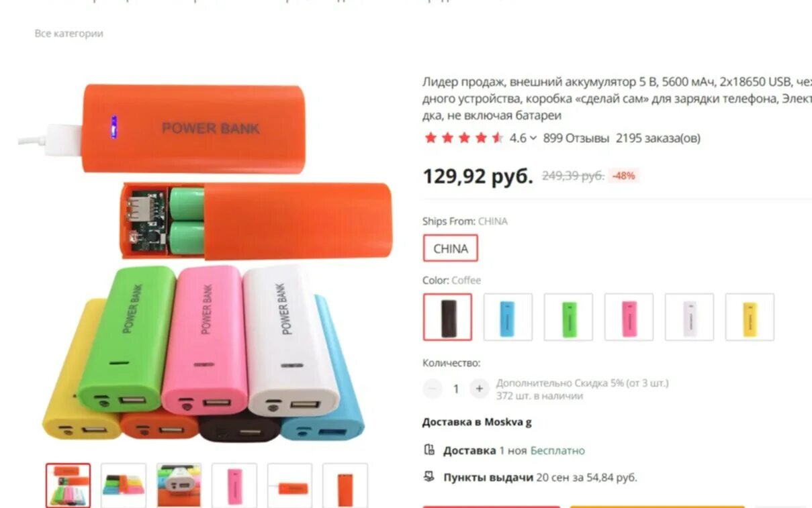View the last vertical orange thumbnail
The height and width of the screenshot is (508, 812).
(345, 485)
